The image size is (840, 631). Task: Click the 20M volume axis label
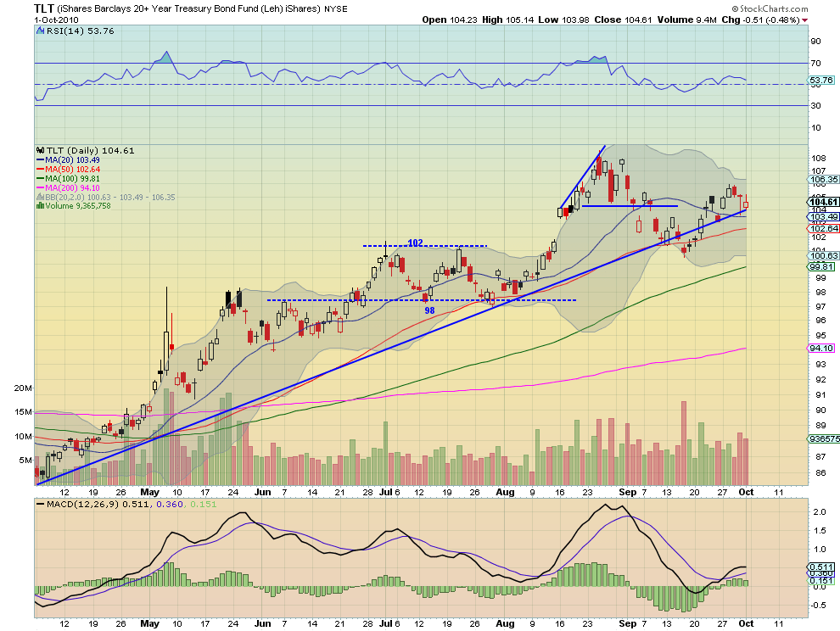[x=23, y=388]
